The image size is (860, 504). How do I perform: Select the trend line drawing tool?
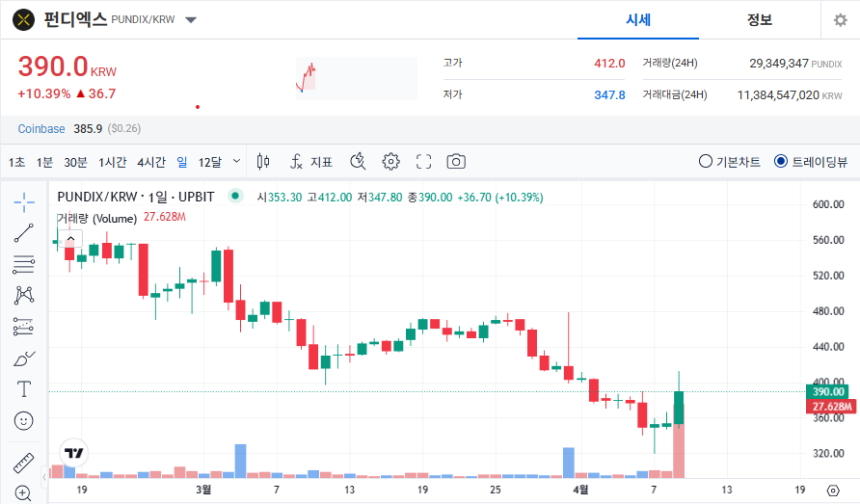23,233
